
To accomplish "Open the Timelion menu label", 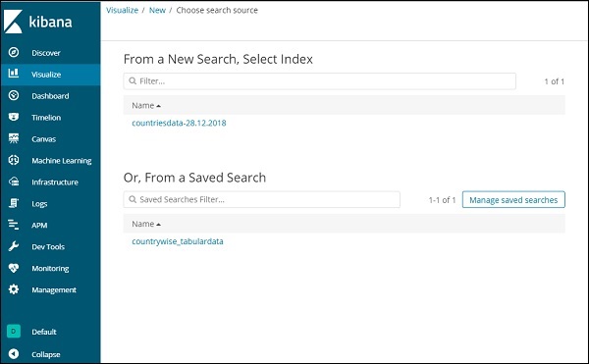I will [46, 118].
